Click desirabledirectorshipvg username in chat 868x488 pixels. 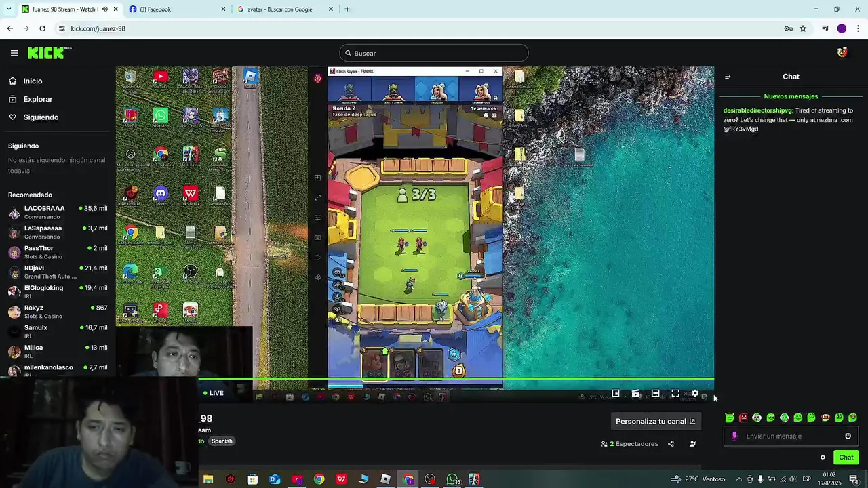(758, 110)
